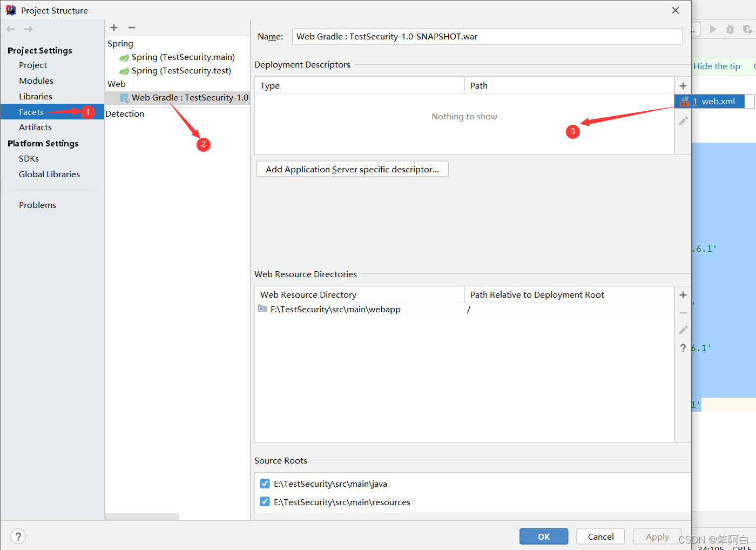Remove web resource directory with minus icon

coord(683,313)
